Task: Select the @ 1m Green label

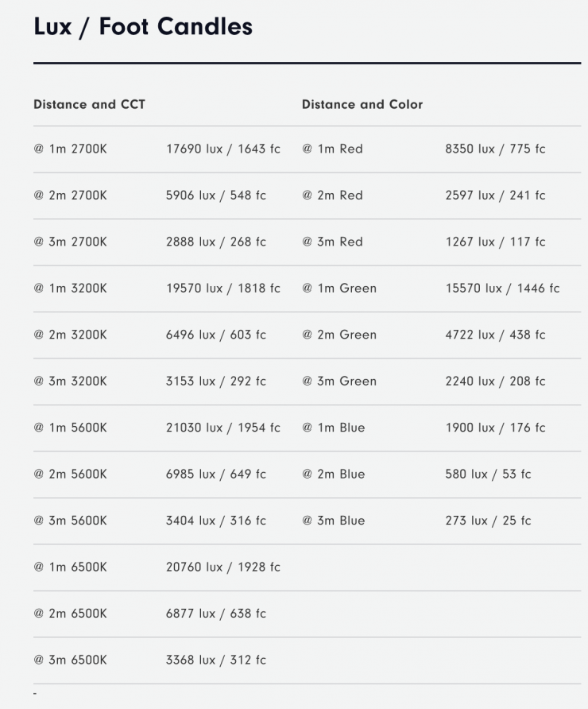Action: tap(339, 289)
